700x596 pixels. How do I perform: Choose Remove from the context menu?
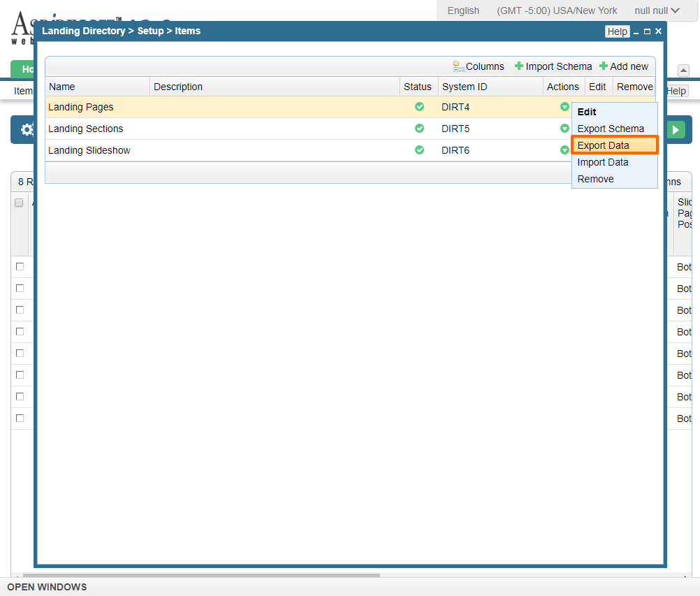614,179
